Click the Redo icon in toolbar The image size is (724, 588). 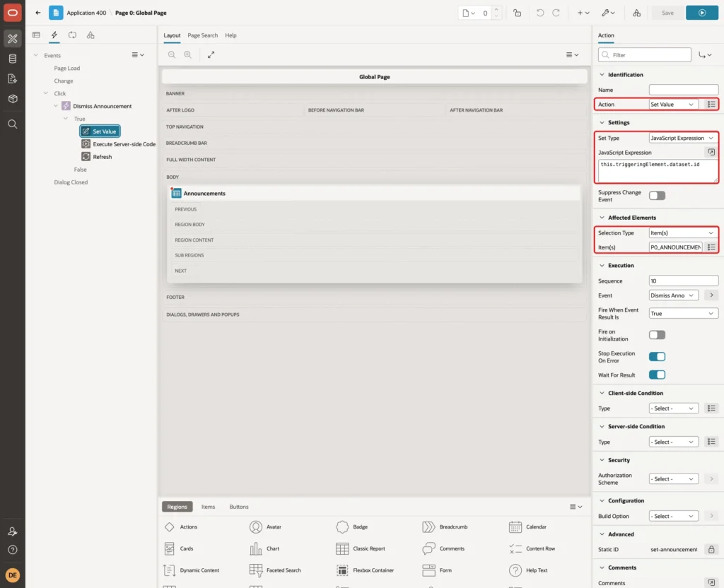point(556,13)
